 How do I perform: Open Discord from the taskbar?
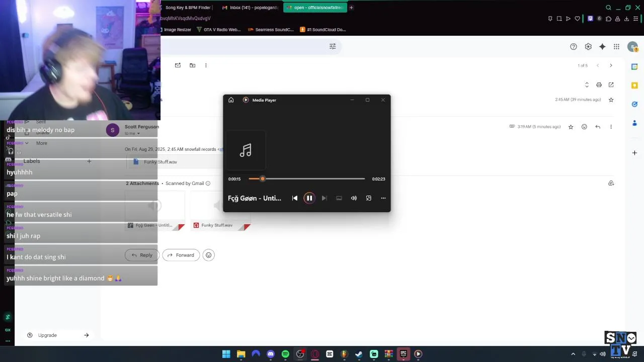(x=271, y=354)
